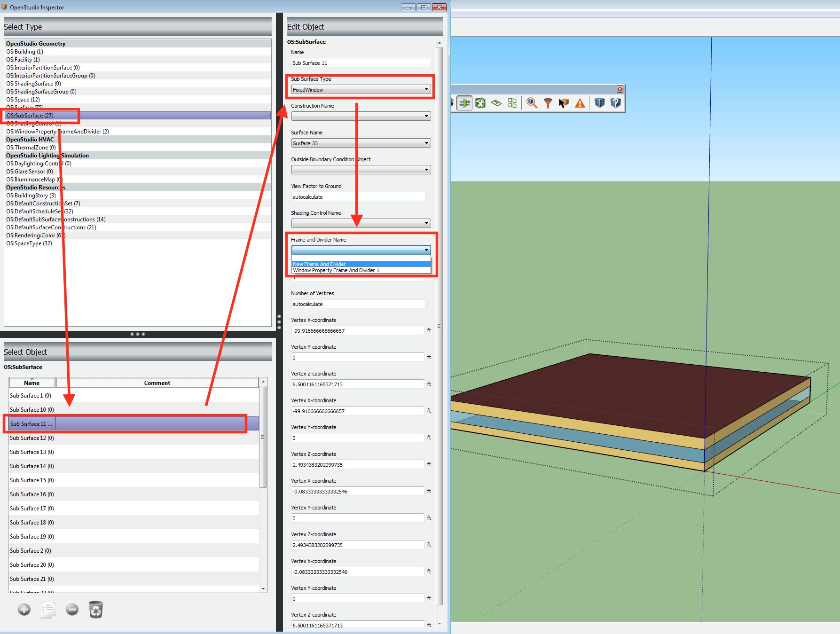Open the orange warning triangle errors icon

tap(580, 103)
